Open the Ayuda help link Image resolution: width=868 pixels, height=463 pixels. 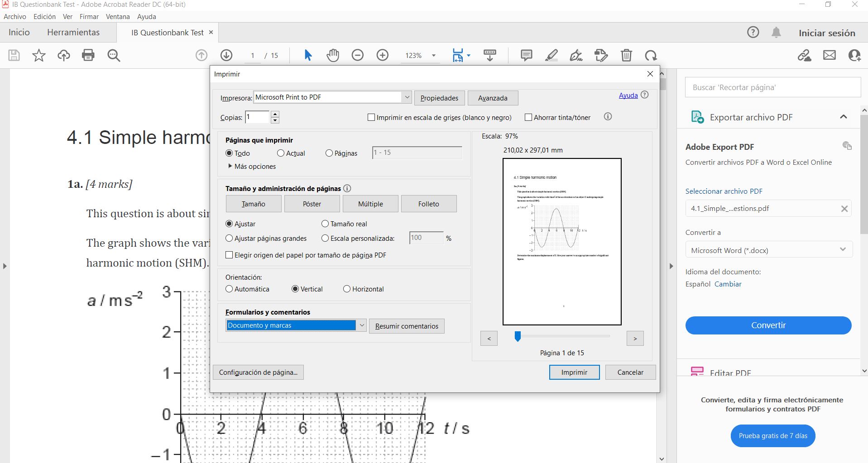628,95
